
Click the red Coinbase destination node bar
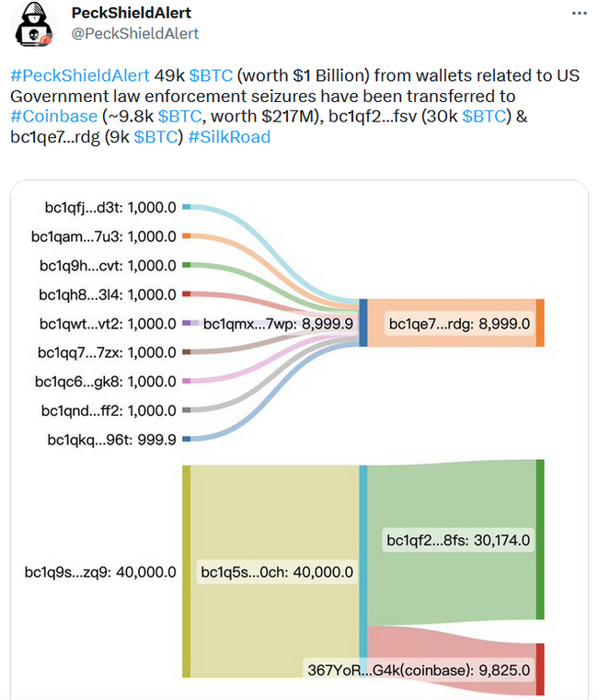(x=540, y=670)
